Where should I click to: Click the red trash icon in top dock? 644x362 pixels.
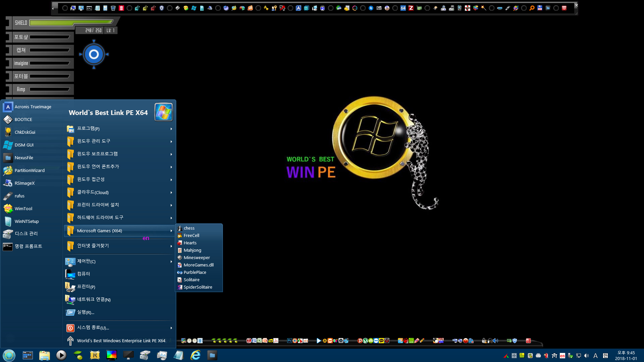click(121, 8)
